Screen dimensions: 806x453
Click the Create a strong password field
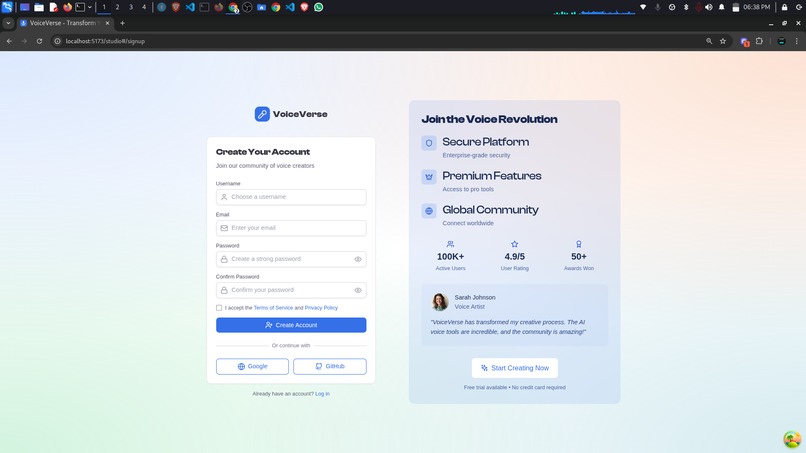[x=291, y=259]
